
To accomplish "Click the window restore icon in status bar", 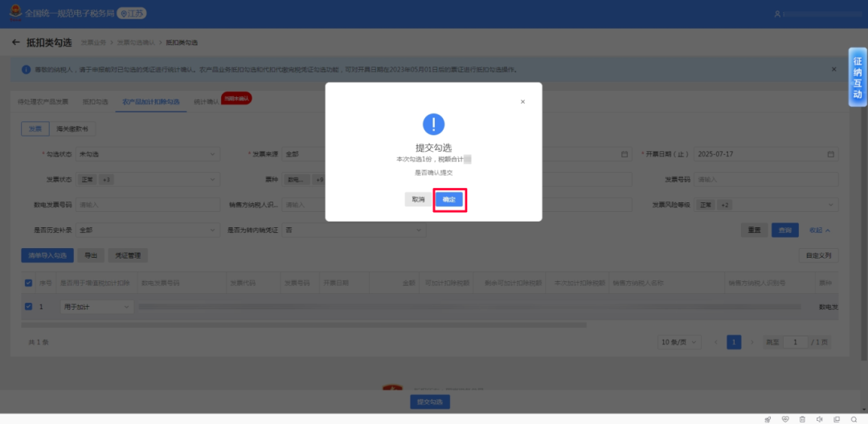I will coord(837,419).
